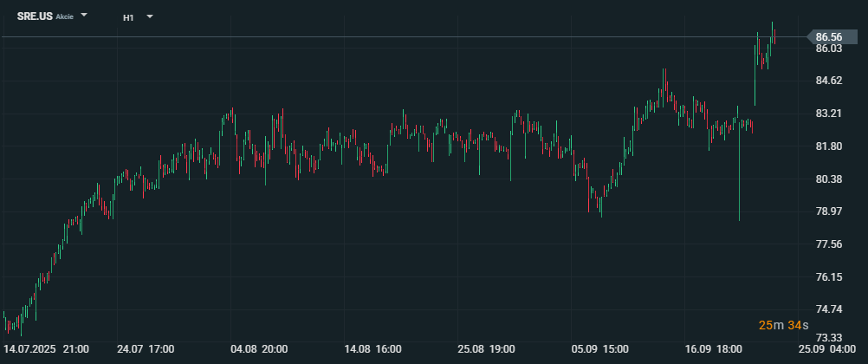The height and width of the screenshot is (364, 868).
Task: Click the SRE.US symbol name
Action: pyautogui.click(x=35, y=16)
